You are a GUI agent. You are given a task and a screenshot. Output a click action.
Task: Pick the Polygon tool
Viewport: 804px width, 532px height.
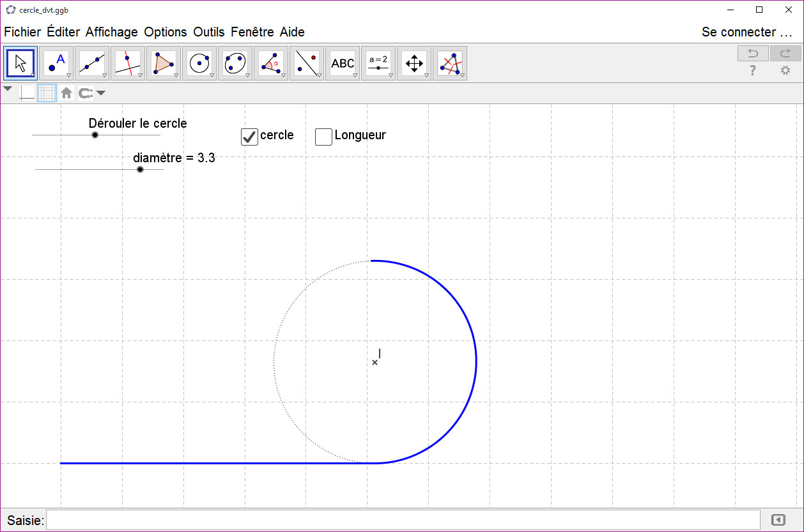point(164,63)
